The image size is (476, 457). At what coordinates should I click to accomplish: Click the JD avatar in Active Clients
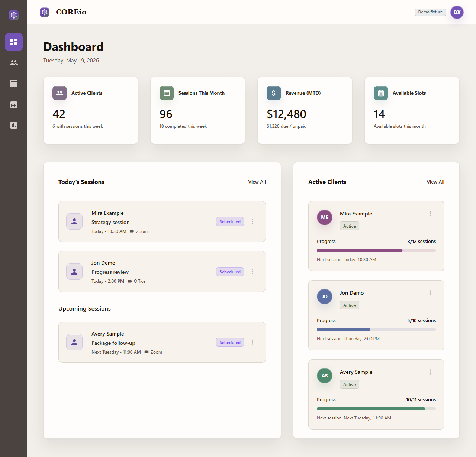pos(325,296)
